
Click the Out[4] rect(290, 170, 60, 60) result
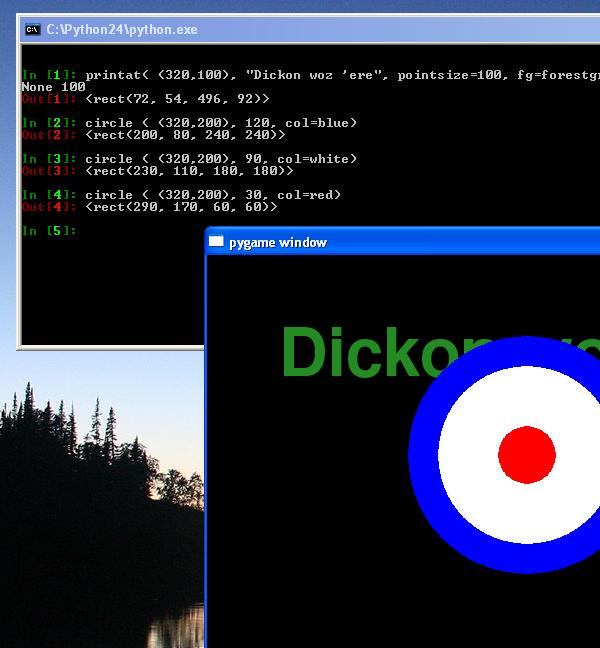(181, 207)
